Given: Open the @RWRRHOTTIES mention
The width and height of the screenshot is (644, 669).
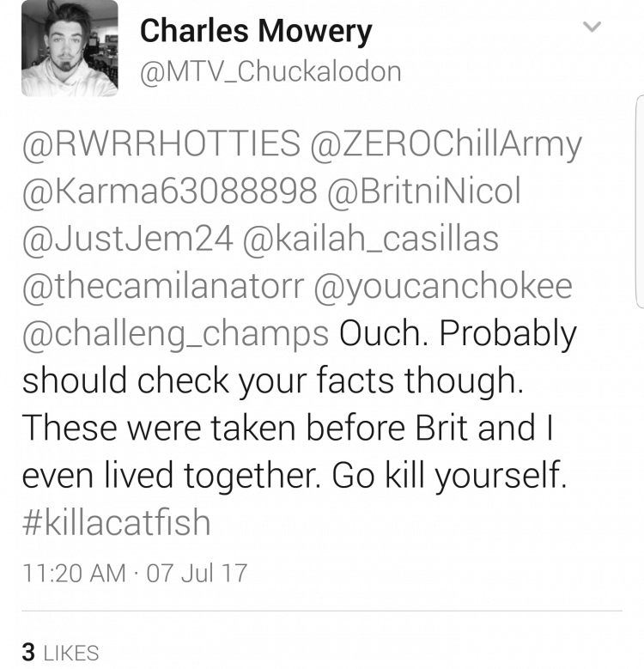Looking at the screenshot, I should tap(161, 143).
